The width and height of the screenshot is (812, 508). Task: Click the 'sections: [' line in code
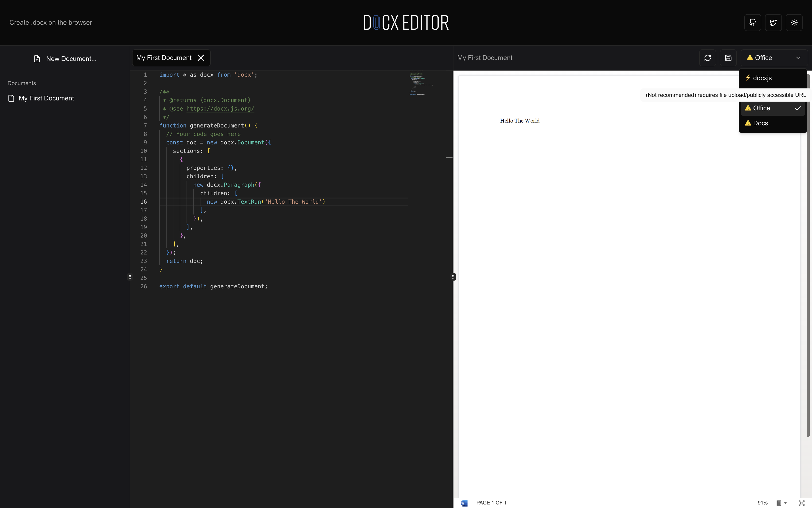click(x=191, y=151)
